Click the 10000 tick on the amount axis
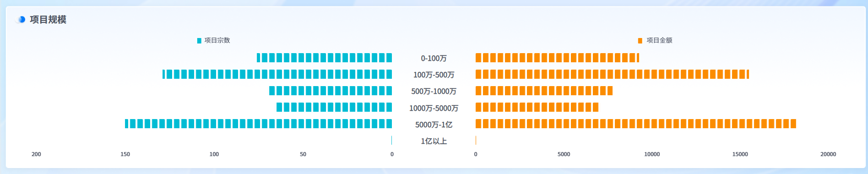Screen dimensions: 868x174 tap(652, 154)
